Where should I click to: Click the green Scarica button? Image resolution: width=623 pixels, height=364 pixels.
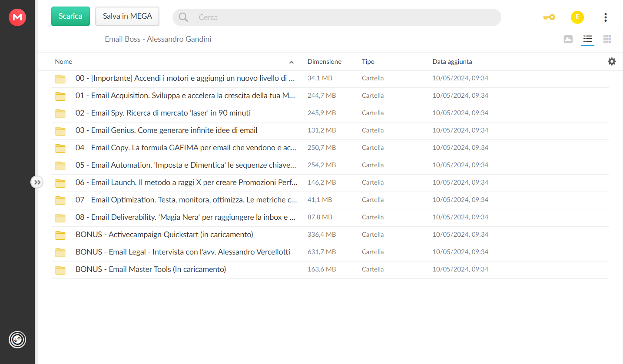(70, 16)
